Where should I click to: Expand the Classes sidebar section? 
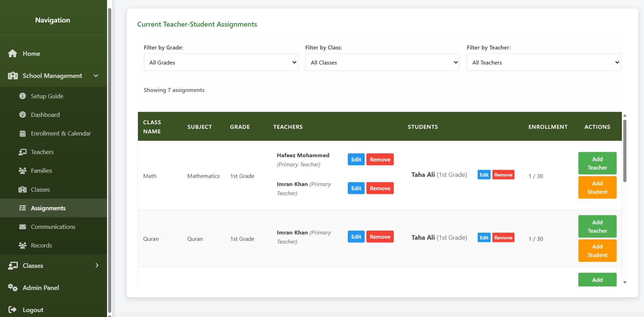pyautogui.click(x=97, y=265)
